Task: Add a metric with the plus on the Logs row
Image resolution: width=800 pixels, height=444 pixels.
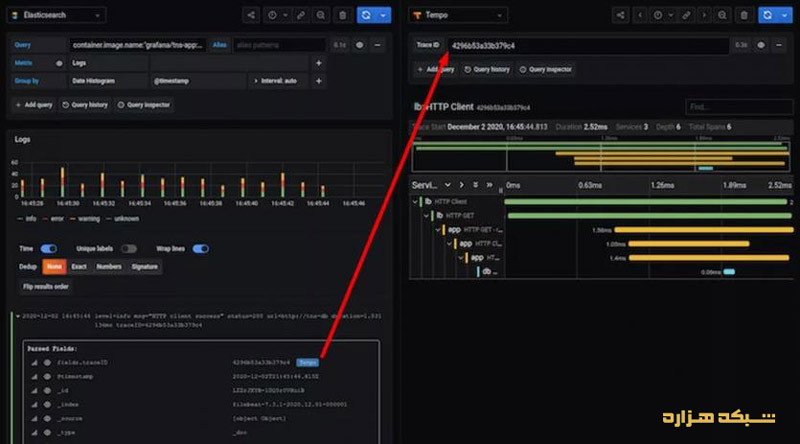Action: (319, 63)
